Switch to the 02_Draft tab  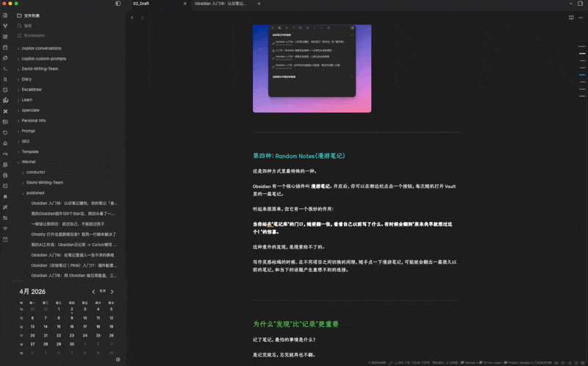pyautogui.click(x=141, y=4)
